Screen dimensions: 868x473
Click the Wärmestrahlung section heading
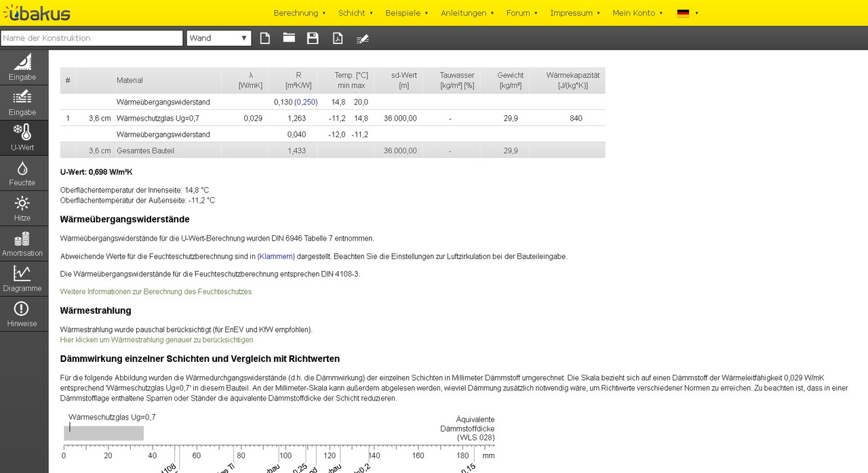point(96,310)
